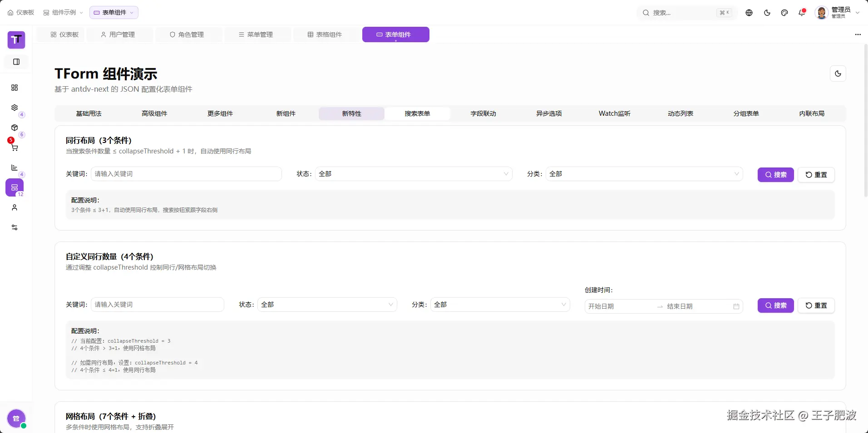Click the 重置 button in the 同行布局 form
Screen dimensions: 868x433
[x=816, y=175]
